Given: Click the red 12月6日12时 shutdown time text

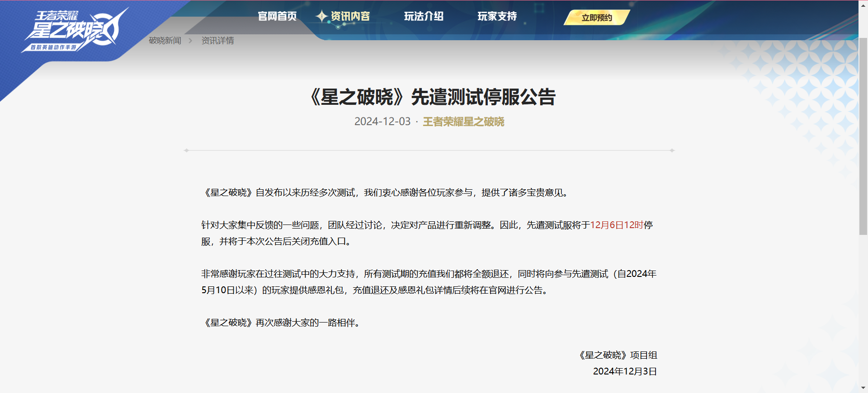Looking at the screenshot, I should [x=616, y=225].
